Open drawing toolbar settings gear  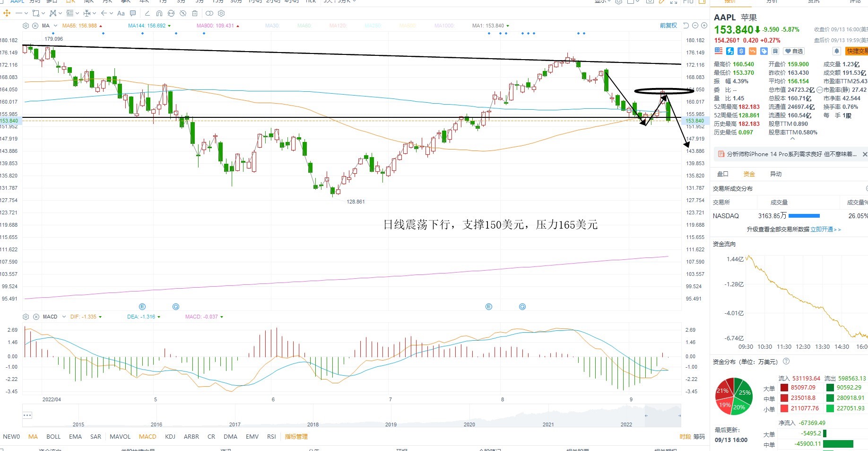click(x=221, y=13)
